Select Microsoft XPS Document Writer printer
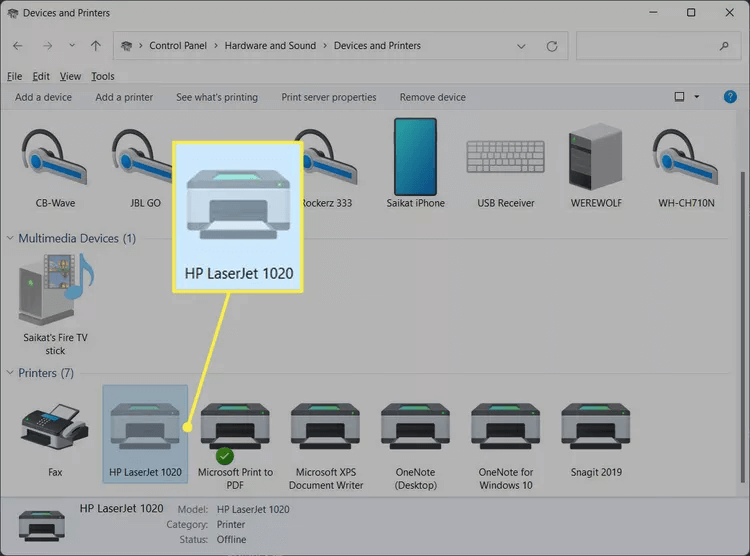The height and width of the screenshot is (556, 750). [326, 445]
